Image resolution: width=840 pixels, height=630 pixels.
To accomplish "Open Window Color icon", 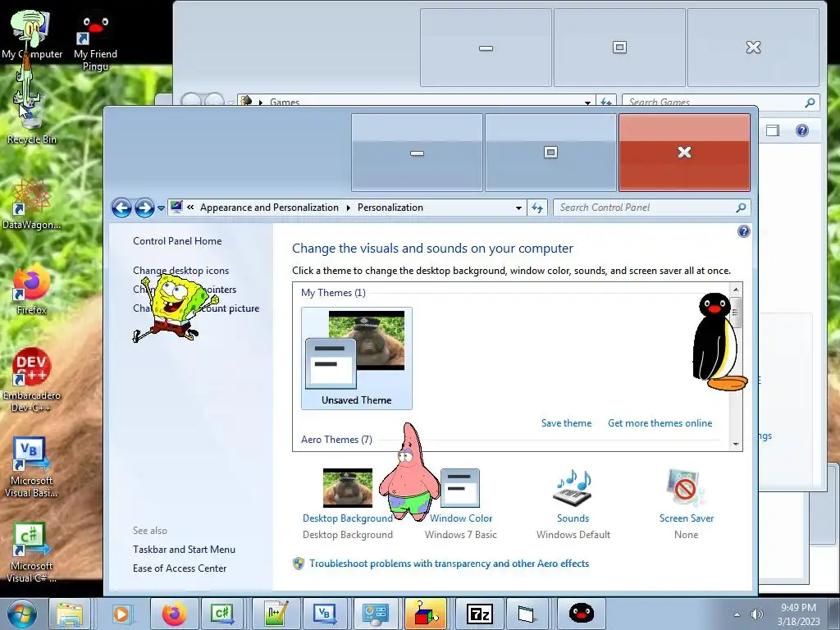I will [x=460, y=487].
